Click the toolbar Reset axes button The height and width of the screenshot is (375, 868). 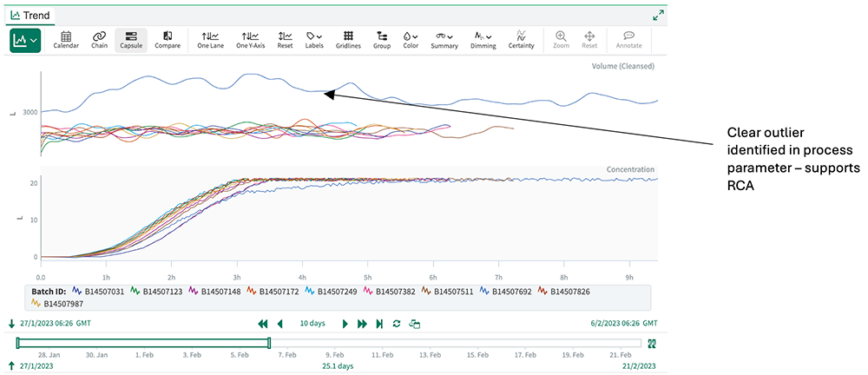click(x=285, y=41)
